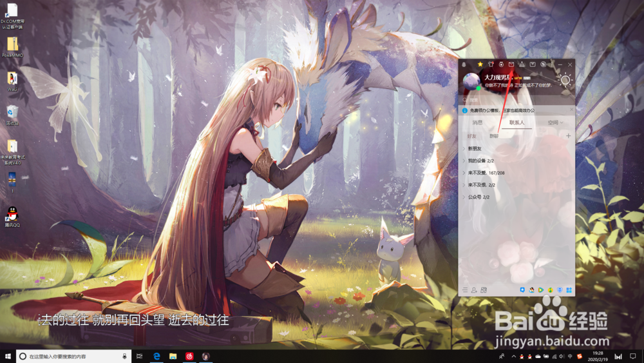Viewport: 644px width, 363px height.
Task: Show hidden system tray icons
Action: coord(513,357)
